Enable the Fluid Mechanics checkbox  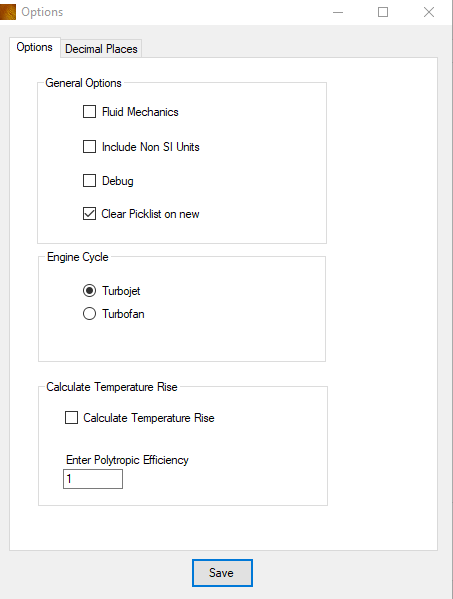(89, 112)
